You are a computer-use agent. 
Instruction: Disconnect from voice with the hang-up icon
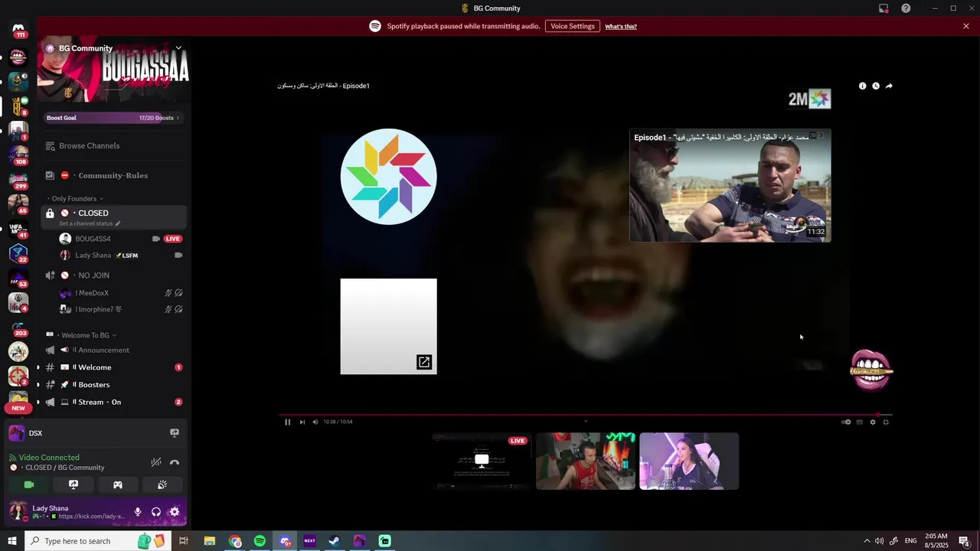click(x=175, y=462)
